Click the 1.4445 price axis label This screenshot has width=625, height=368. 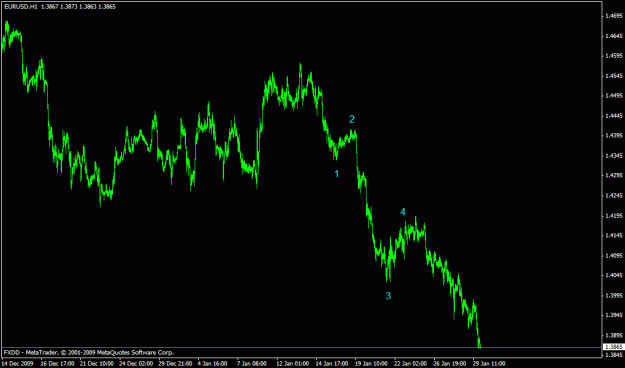click(614, 116)
